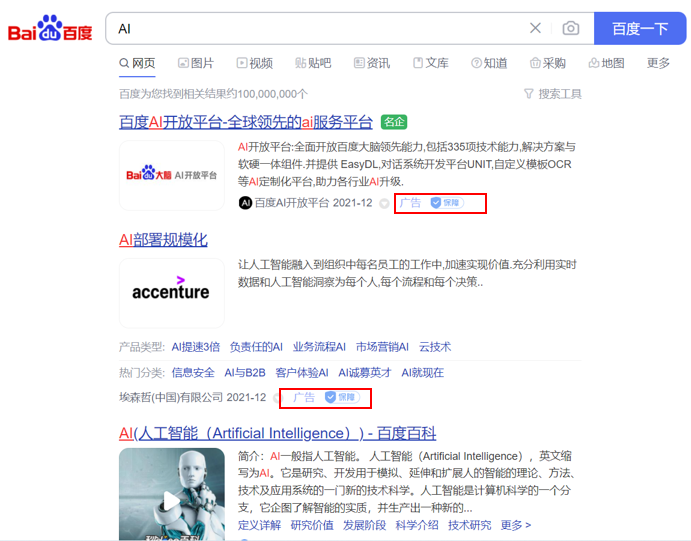The height and width of the screenshot is (541, 691).
Task: Expand the 更多 menu
Action: (658, 63)
